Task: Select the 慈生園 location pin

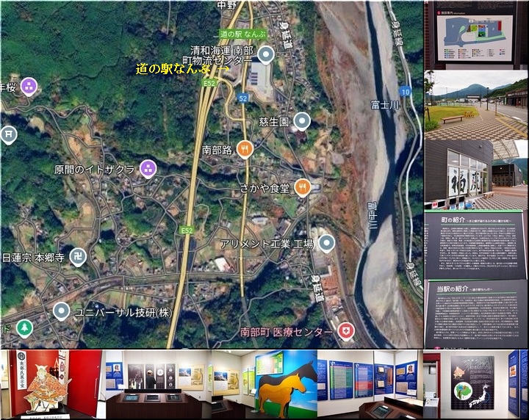Action: (x=302, y=120)
